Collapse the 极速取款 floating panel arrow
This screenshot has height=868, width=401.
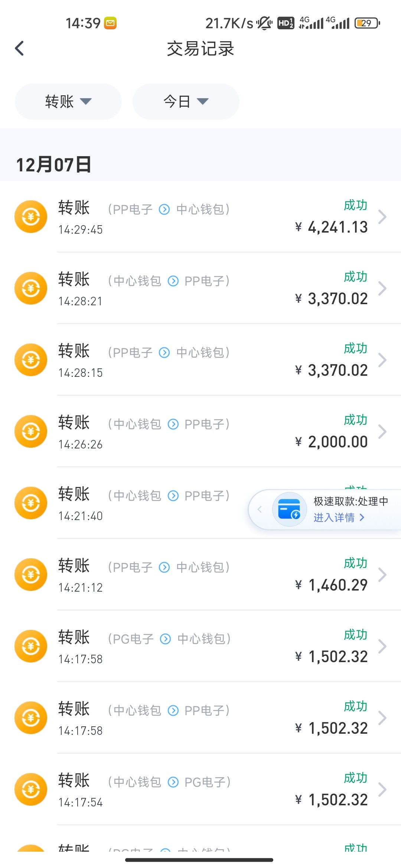pos(260,509)
